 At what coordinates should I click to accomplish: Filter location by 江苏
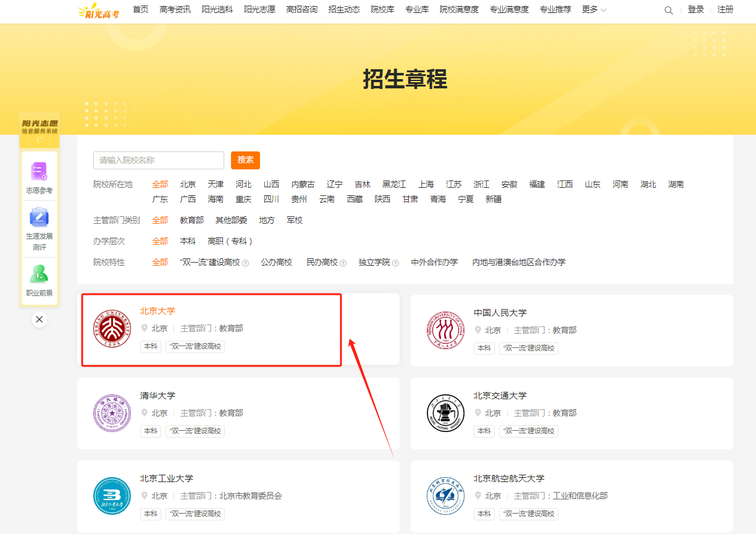[x=453, y=184]
